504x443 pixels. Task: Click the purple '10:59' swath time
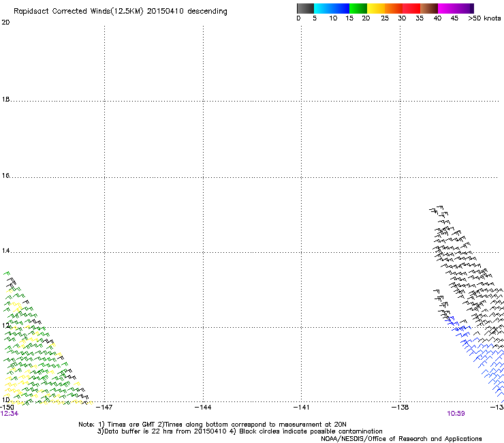(x=456, y=414)
